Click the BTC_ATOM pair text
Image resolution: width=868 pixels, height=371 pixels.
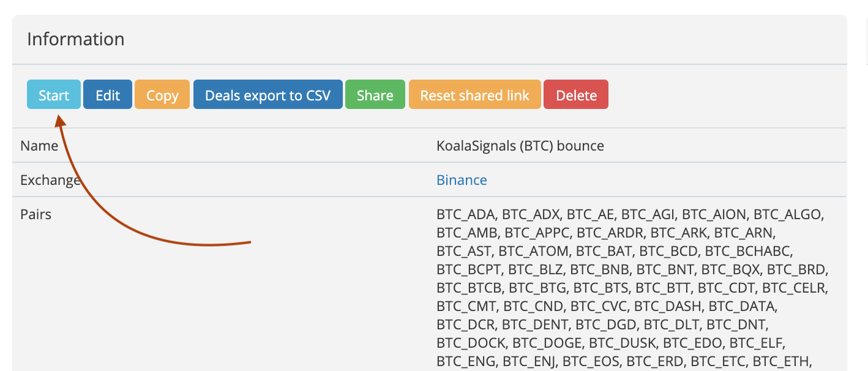tap(533, 250)
